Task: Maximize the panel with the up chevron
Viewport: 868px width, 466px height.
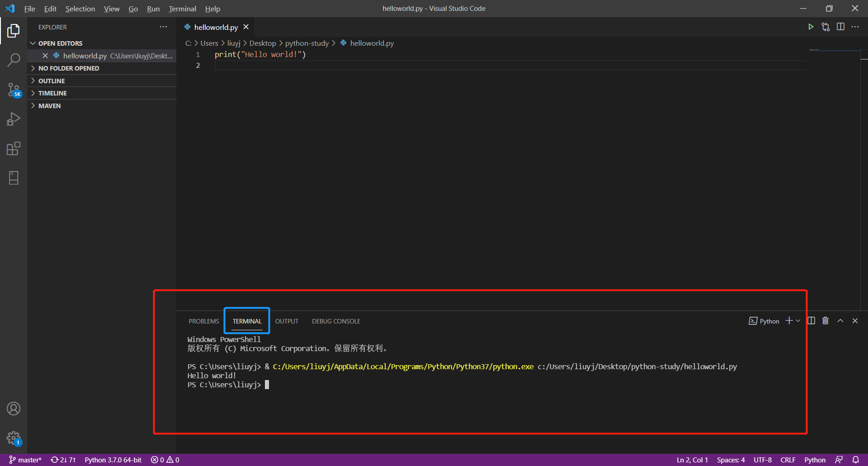Action: point(840,320)
